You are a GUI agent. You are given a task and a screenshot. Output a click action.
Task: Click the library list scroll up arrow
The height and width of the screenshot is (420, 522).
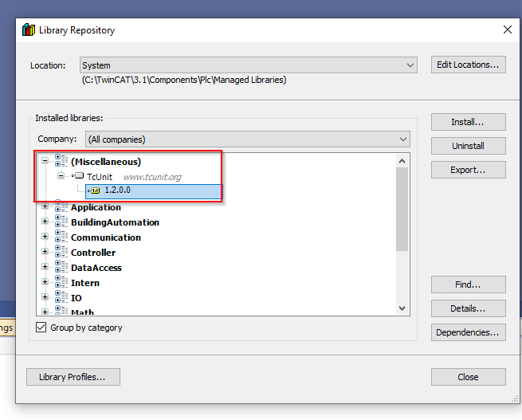click(402, 162)
